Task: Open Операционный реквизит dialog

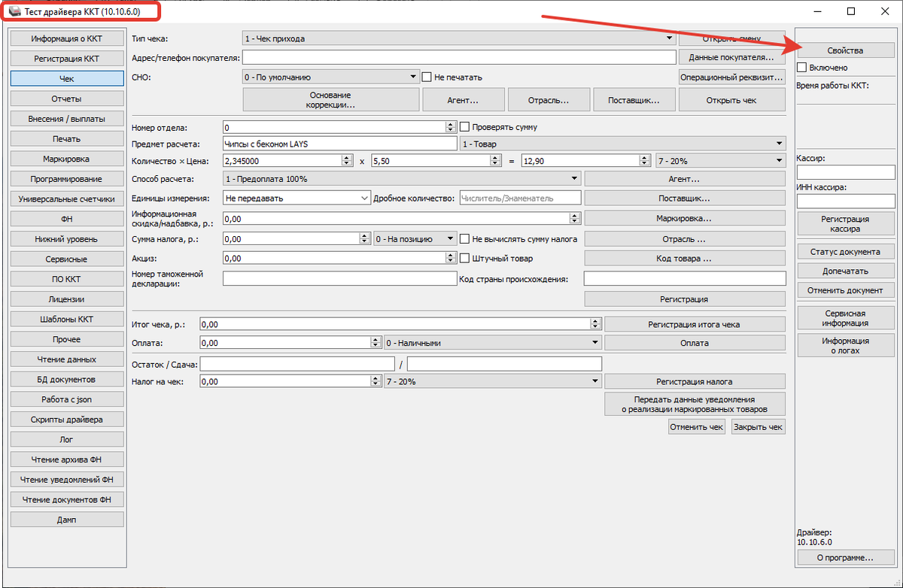Action: 732,77
